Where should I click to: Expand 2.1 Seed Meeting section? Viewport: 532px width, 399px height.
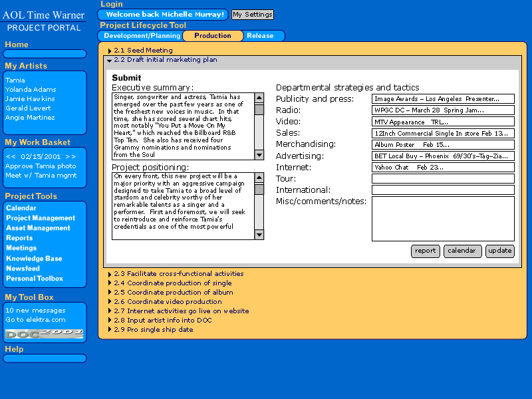tap(110, 51)
